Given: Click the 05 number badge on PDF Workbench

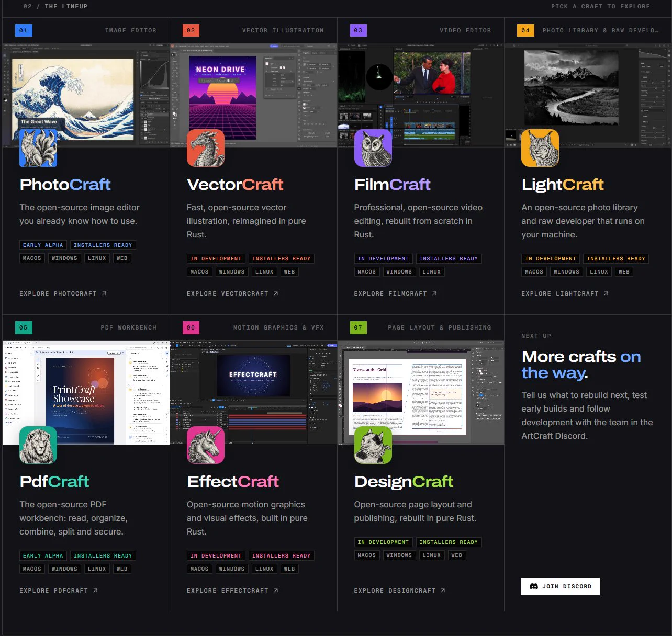Looking at the screenshot, I should tap(24, 327).
